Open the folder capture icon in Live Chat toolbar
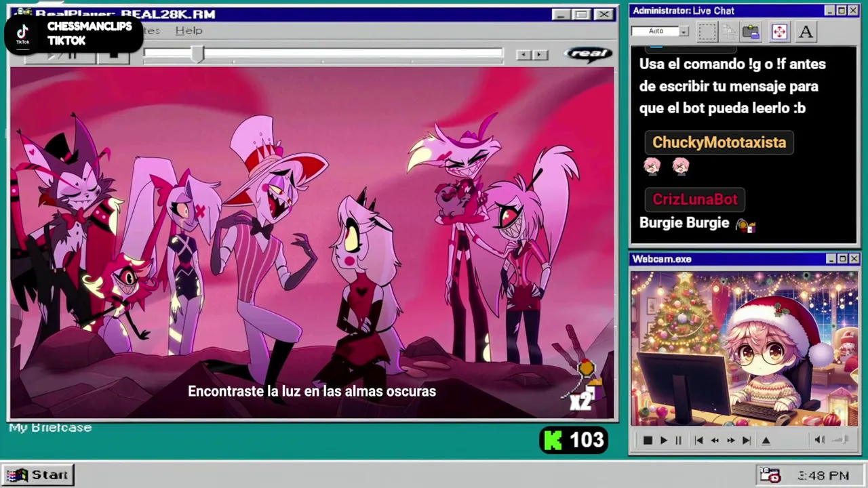This screenshot has height=488, width=868. pyautogui.click(x=751, y=31)
